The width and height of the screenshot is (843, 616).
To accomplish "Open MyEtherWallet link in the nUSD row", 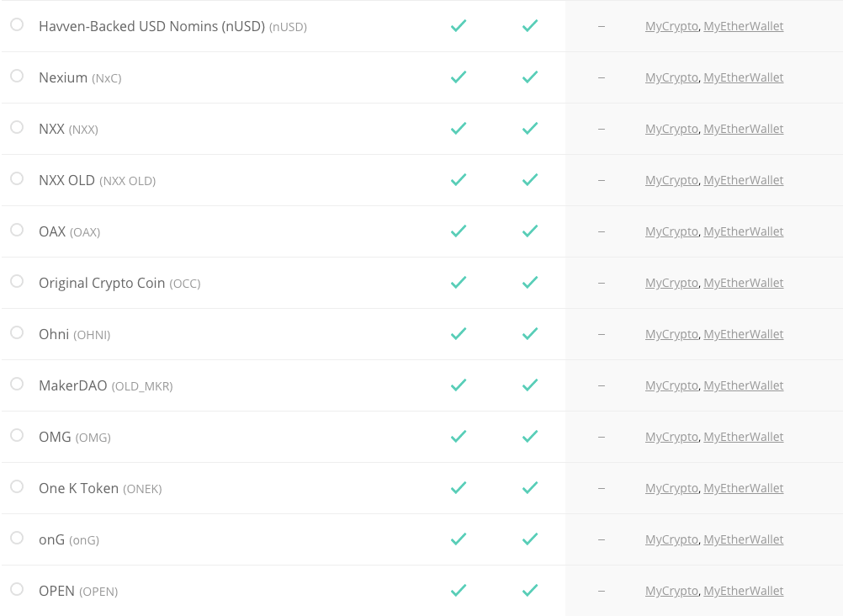I will 744,26.
